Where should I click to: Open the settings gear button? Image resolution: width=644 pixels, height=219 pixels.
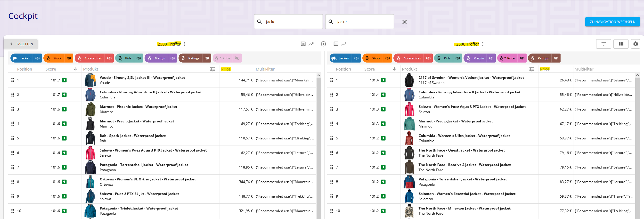(x=635, y=44)
